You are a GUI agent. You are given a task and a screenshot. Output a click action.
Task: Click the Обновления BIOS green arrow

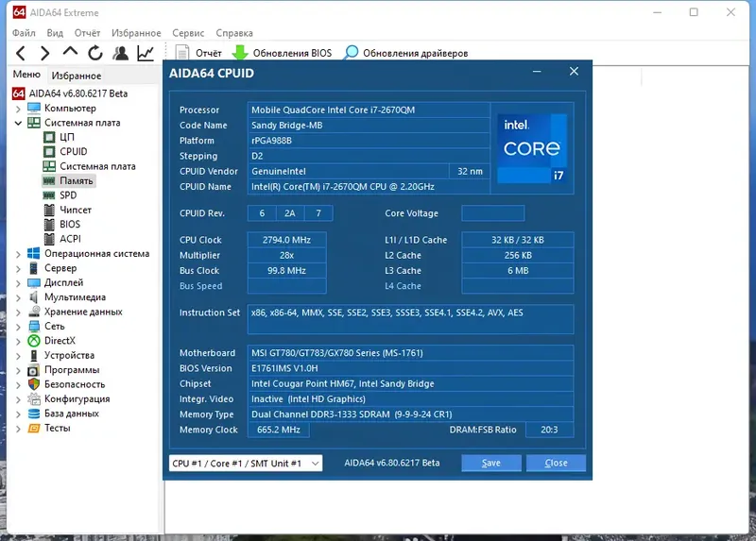(x=240, y=53)
